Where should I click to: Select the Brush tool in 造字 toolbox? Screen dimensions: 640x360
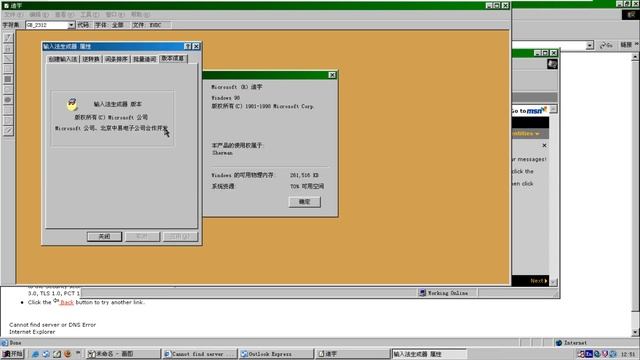pyautogui.click(x=8, y=48)
